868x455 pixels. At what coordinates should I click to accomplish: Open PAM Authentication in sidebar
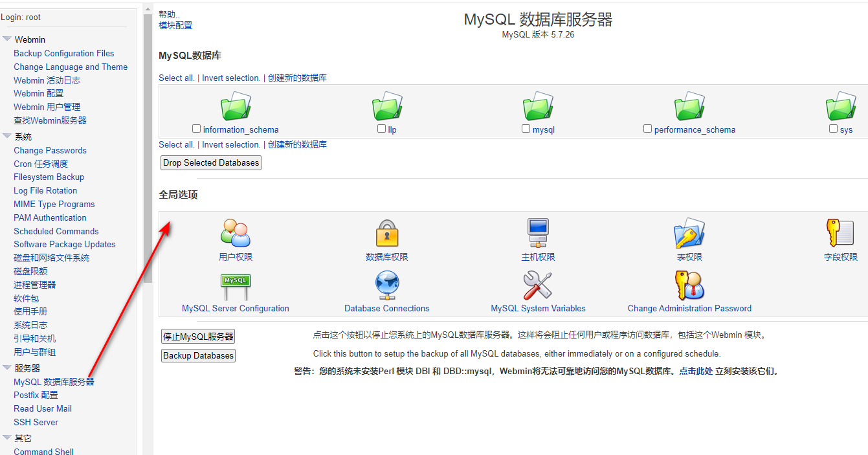pos(50,217)
